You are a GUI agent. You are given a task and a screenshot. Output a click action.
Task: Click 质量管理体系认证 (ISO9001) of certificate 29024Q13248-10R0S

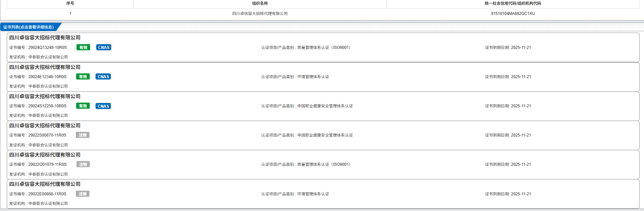(324, 48)
